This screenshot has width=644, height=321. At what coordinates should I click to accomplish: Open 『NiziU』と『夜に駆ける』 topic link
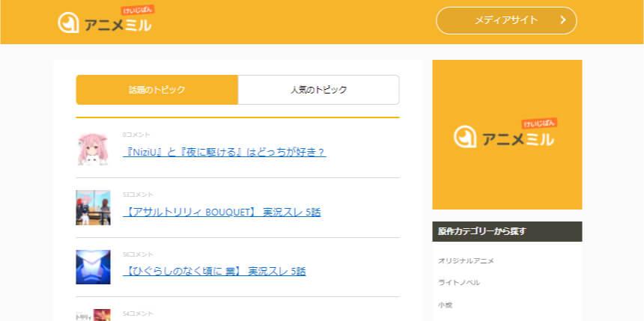(224, 152)
